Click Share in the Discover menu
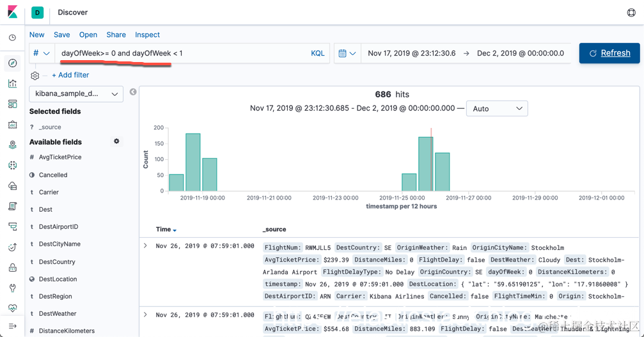The image size is (644, 337). click(116, 35)
